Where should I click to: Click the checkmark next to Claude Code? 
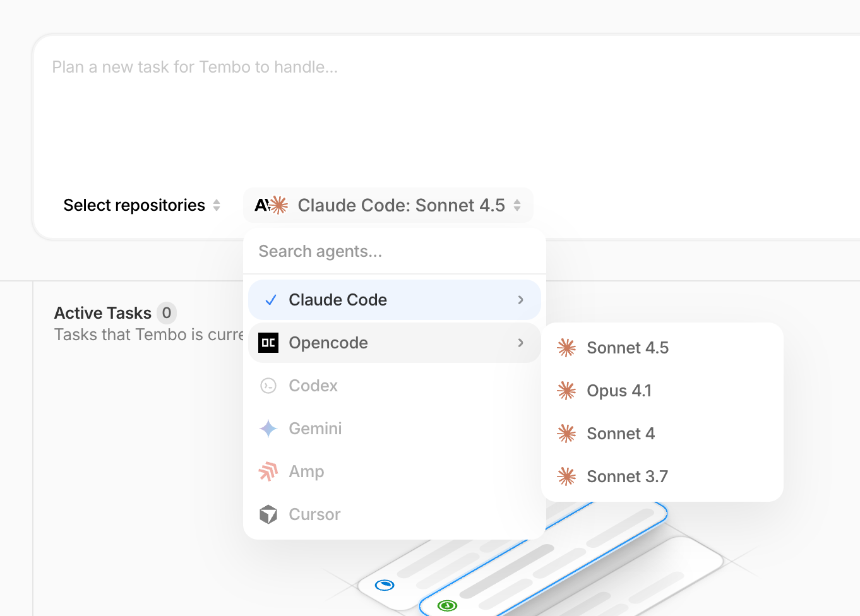pos(270,300)
